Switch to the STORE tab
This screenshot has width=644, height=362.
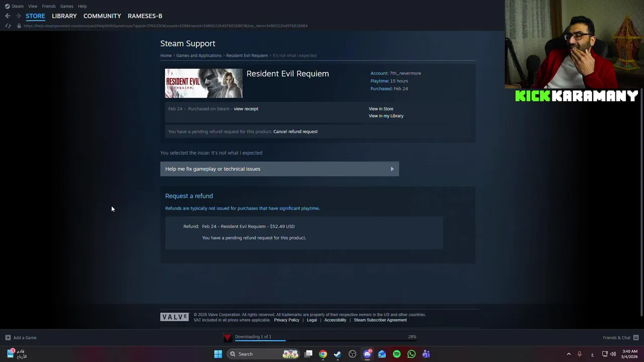(35, 16)
